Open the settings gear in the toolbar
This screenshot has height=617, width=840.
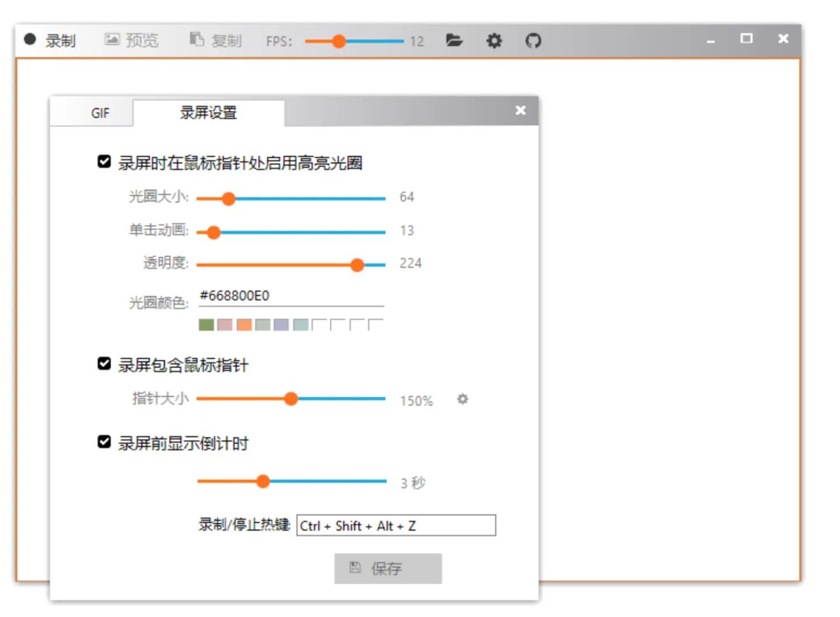(494, 41)
